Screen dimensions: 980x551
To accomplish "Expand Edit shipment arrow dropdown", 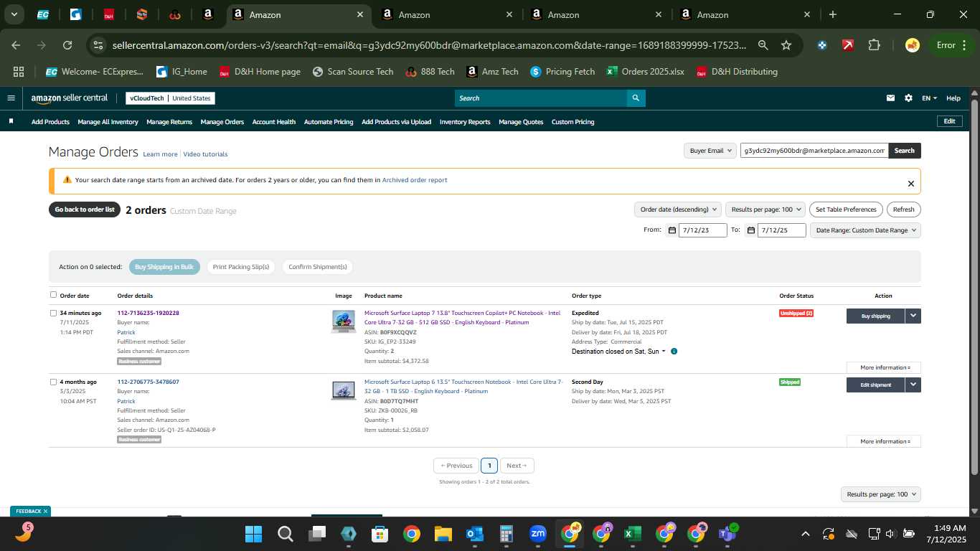I will 913,385.
